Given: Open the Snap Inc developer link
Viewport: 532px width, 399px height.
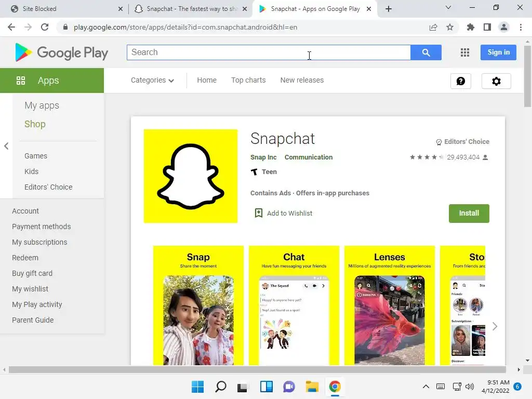Looking at the screenshot, I should (263, 157).
